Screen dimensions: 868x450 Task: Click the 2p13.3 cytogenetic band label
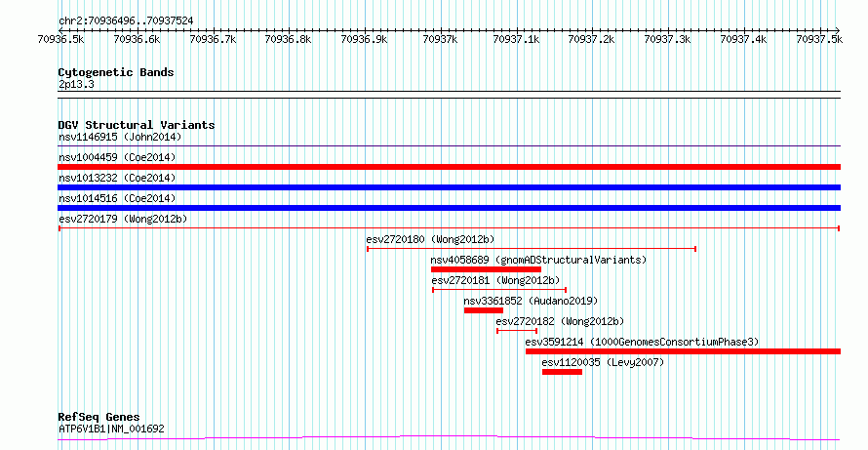(x=76, y=85)
